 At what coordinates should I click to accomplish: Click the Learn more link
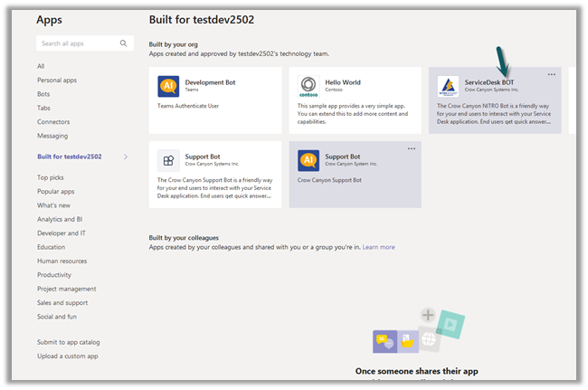(x=378, y=247)
